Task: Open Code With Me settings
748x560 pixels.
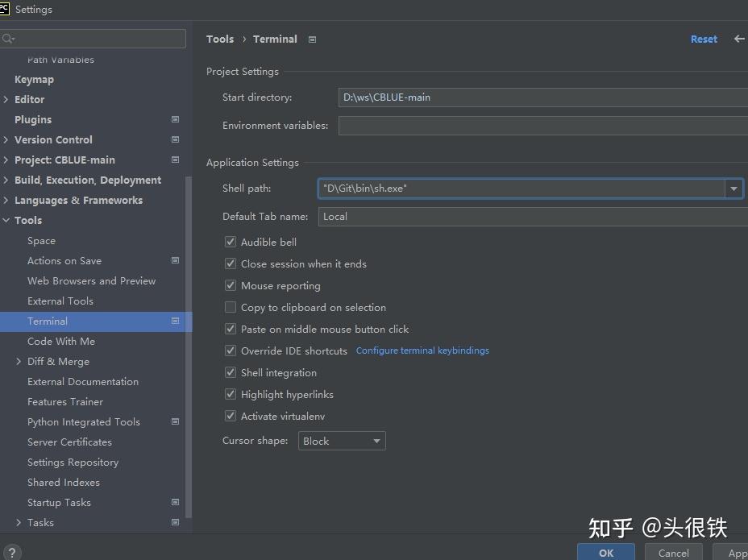Action: (x=61, y=341)
